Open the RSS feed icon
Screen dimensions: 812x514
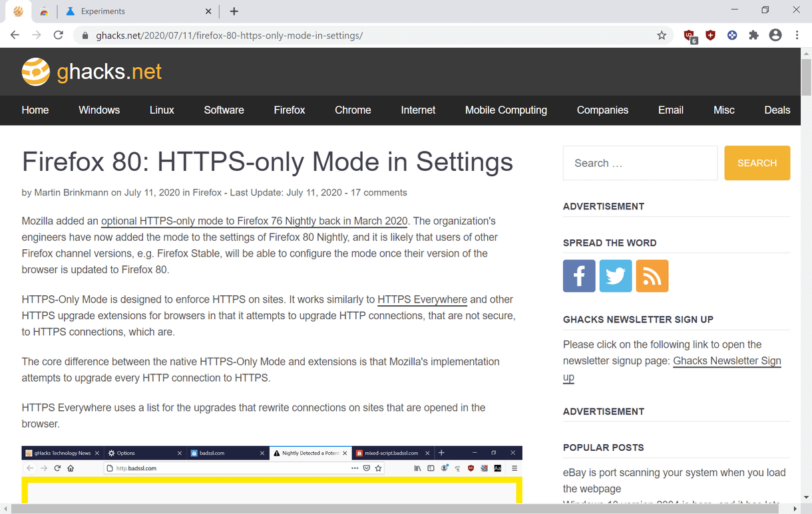(x=652, y=276)
